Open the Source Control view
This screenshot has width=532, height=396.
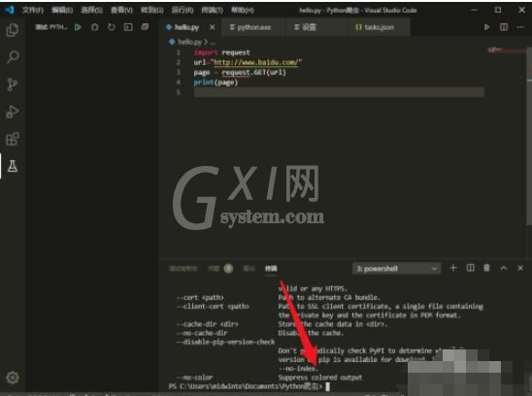coord(13,84)
